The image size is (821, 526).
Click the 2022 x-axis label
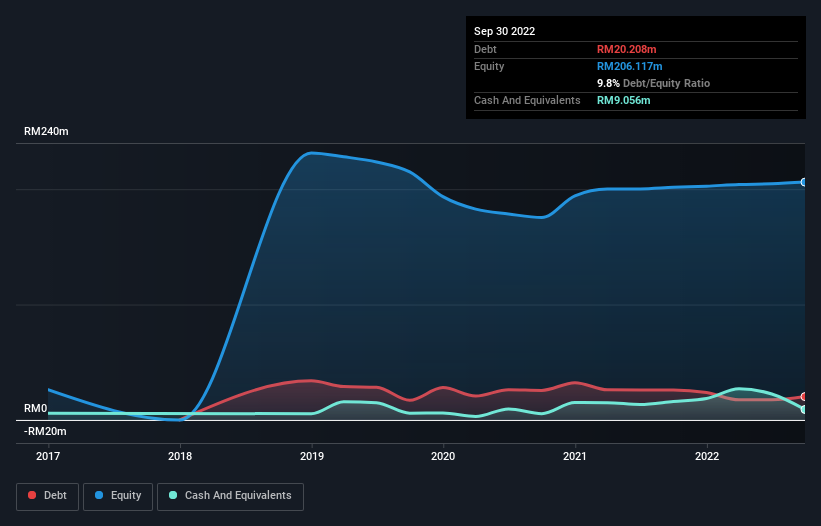pos(707,456)
